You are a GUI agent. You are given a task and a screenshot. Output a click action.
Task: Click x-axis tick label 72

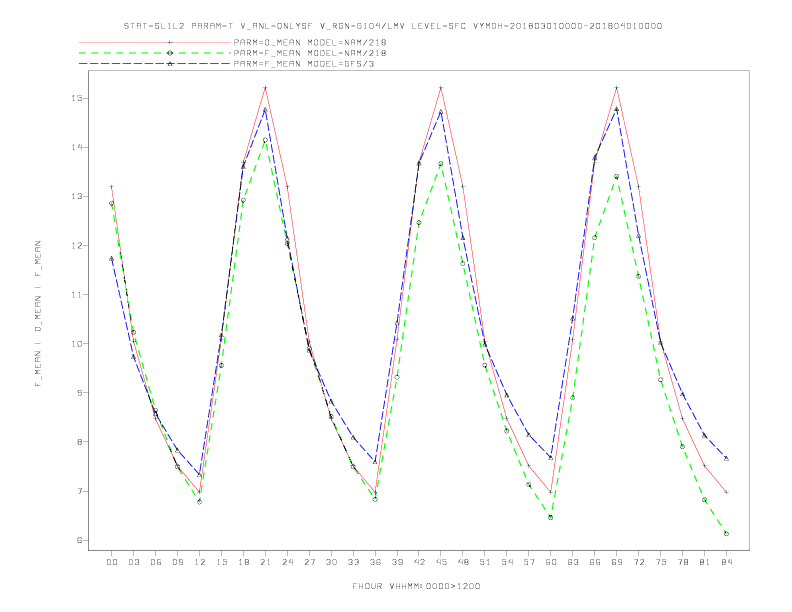coord(638,562)
